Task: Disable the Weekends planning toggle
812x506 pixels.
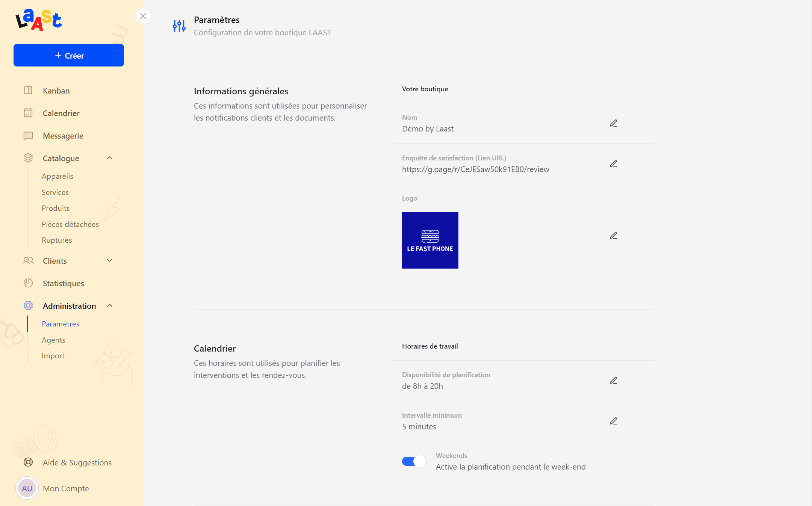Action: (x=414, y=461)
